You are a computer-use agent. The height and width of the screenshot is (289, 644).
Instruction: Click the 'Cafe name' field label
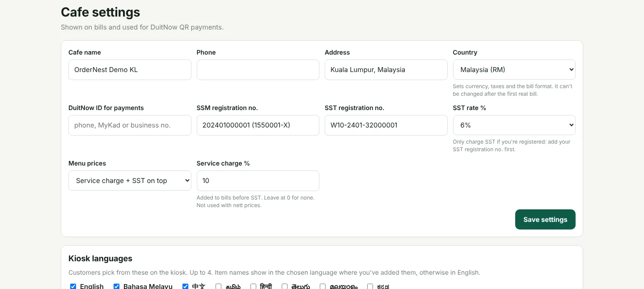85,52
